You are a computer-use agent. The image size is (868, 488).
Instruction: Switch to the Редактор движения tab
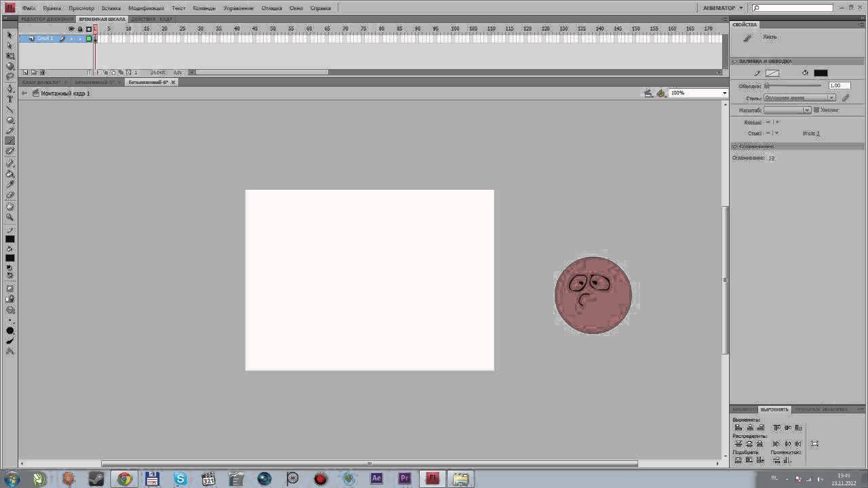47,19
